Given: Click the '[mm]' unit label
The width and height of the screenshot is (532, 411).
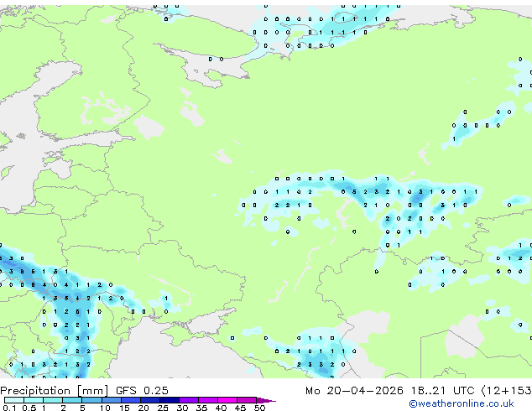Looking at the screenshot, I should tap(93, 391).
